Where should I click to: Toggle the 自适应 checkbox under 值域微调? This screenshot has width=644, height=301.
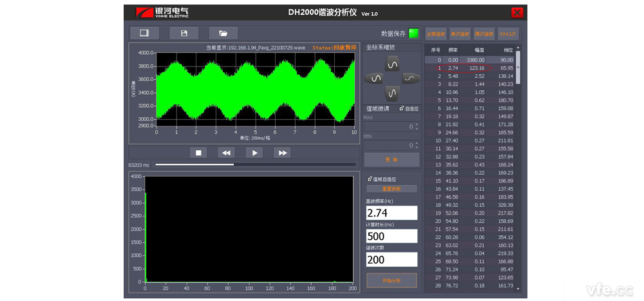coord(402,108)
